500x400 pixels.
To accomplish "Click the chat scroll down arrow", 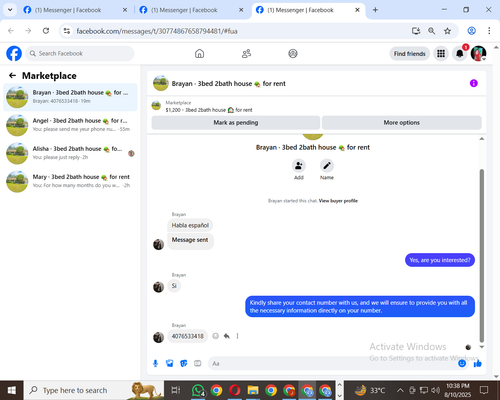I will click(x=481, y=347).
